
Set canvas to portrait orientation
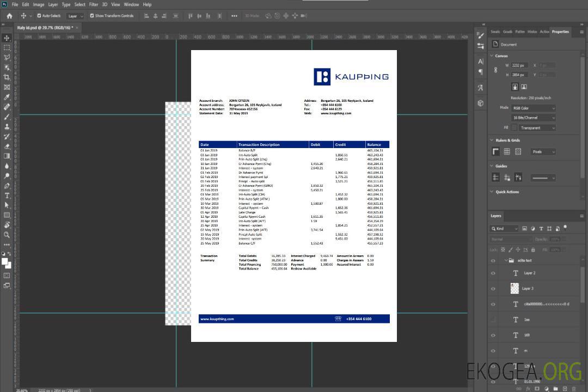tap(515, 87)
